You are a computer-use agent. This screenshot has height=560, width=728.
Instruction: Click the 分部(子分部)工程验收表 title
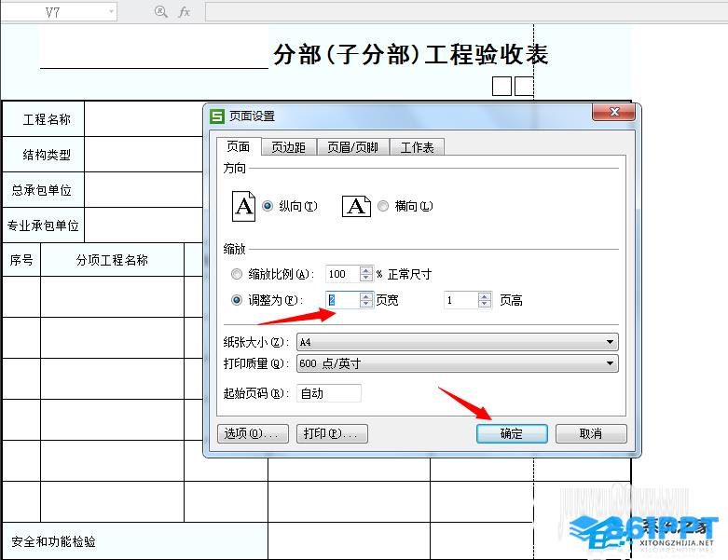(x=411, y=54)
